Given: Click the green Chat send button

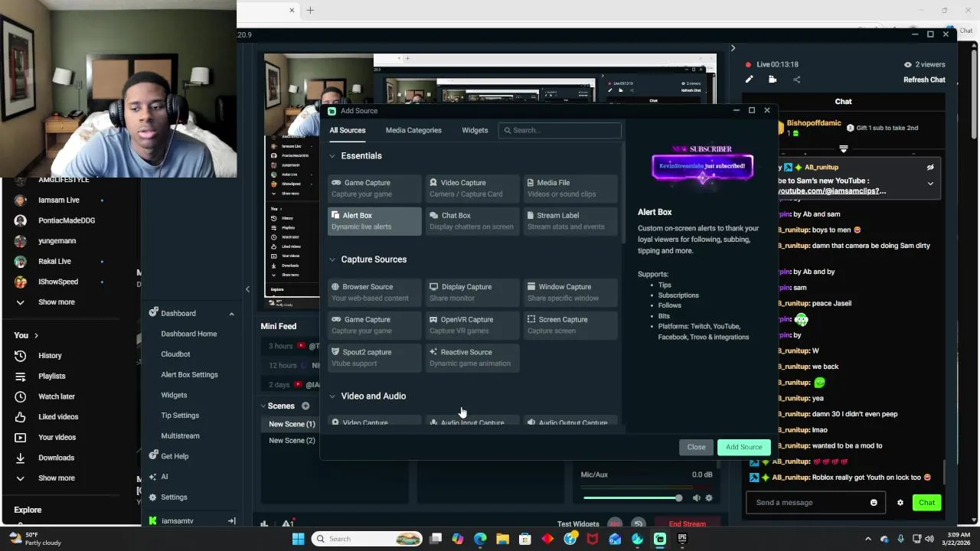Looking at the screenshot, I should click(x=927, y=503).
